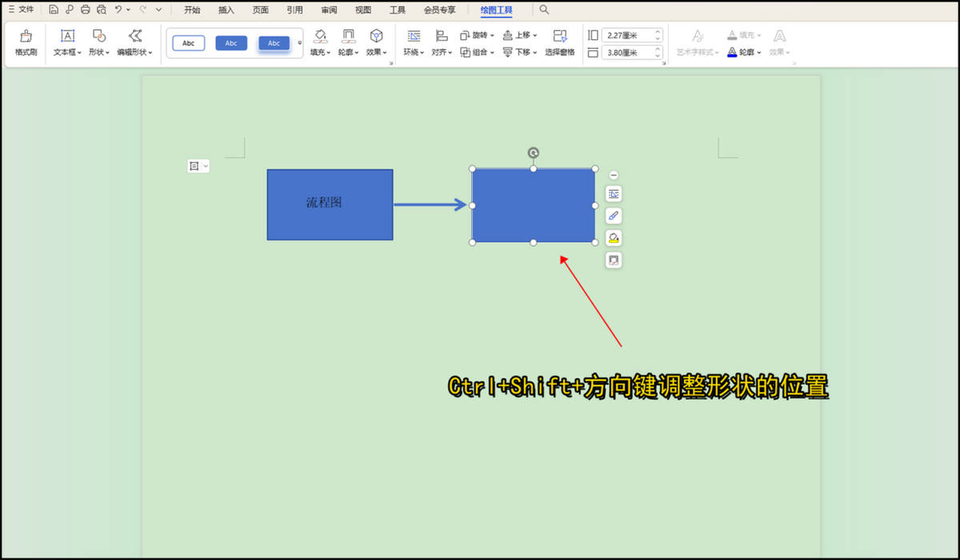Click the export PDF icon in quick access
The height and width of the screenshot is (560, 960).
point(70,10)
